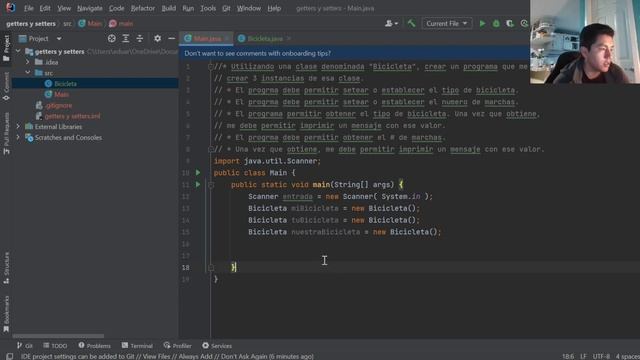Image resolution: width=640 pixels, height=360 pixels.
Task: Hide the Project tool window
Action: (171, 38)
